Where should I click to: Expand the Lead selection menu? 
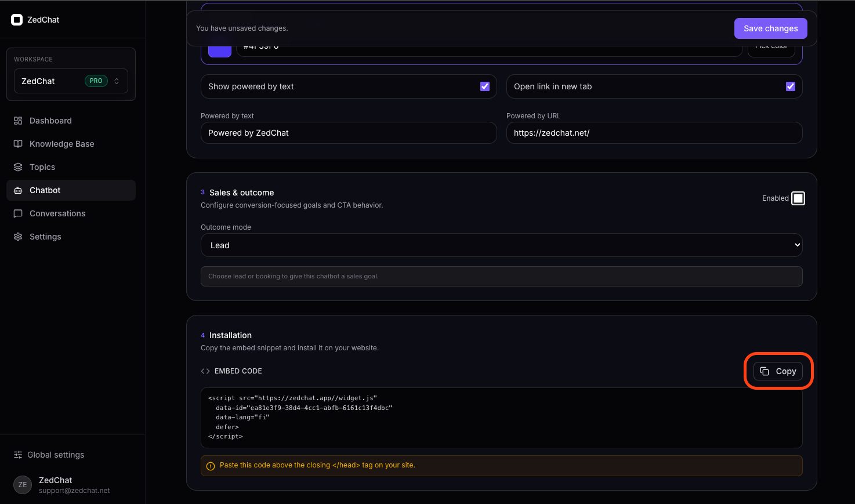501,245
